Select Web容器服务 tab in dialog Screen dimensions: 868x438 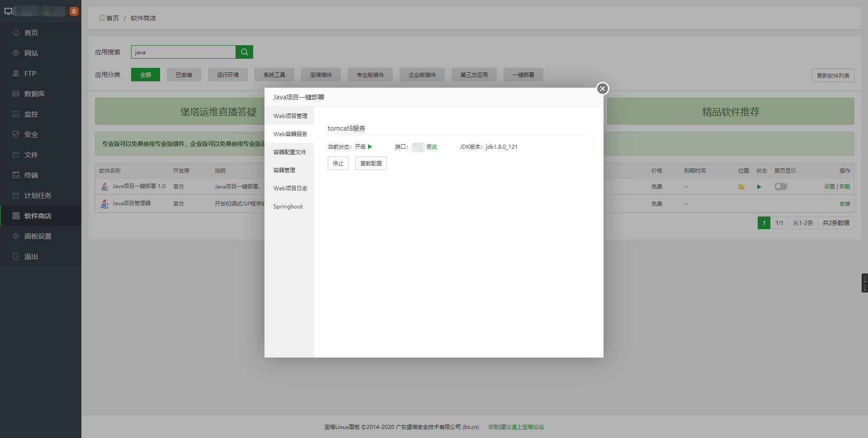click(289, 134)
